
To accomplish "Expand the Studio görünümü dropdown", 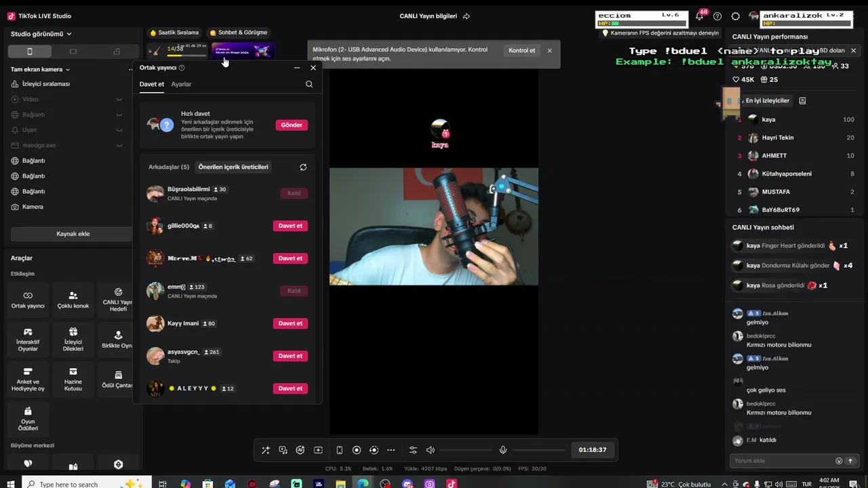I will click(41, 34).
